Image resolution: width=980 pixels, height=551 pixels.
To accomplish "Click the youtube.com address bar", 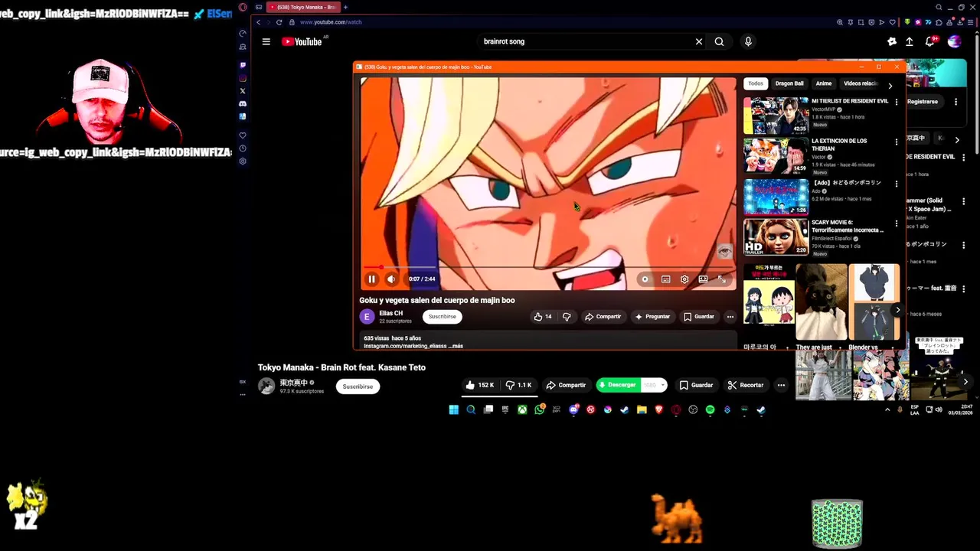I will click(x=331, y=22).
